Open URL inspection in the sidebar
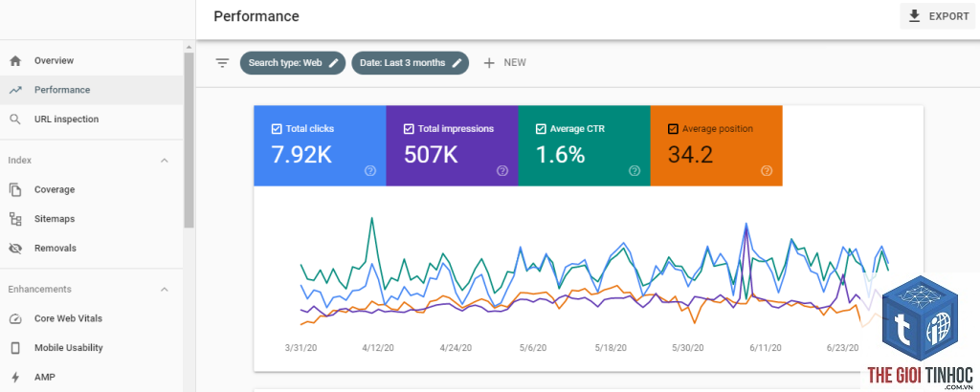This screenshot has width=980, height=392. (92, 120)
